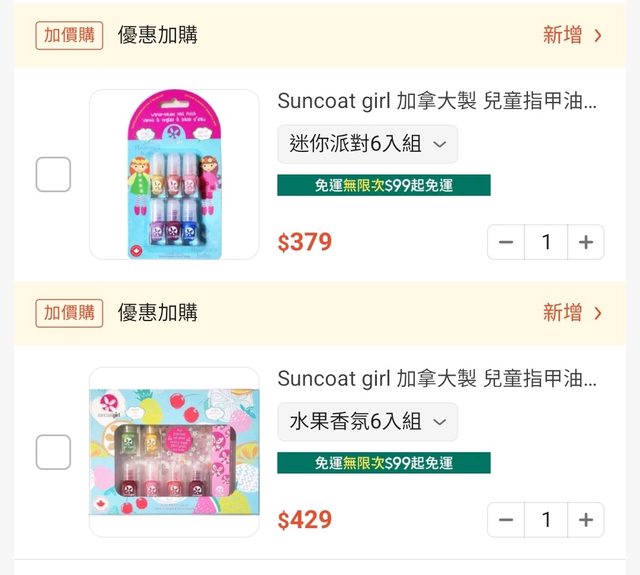Click 新增 in the first 優惠加購 banner

point(563,36)
